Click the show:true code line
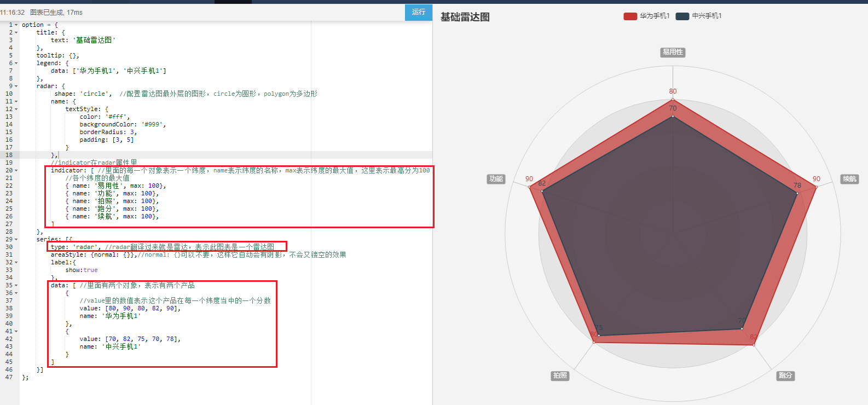This screenshot has width=868, height=405. (82, 270)
